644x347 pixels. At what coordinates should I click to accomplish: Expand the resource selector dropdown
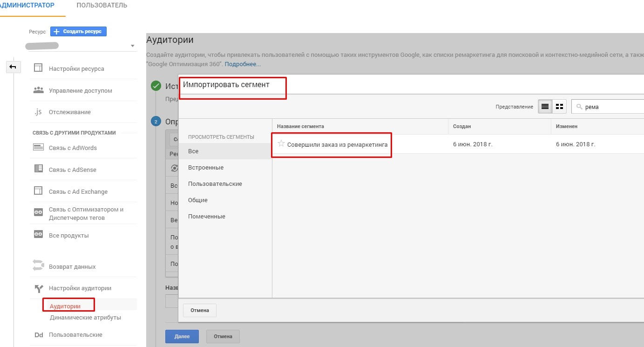(x=132, y=46)
